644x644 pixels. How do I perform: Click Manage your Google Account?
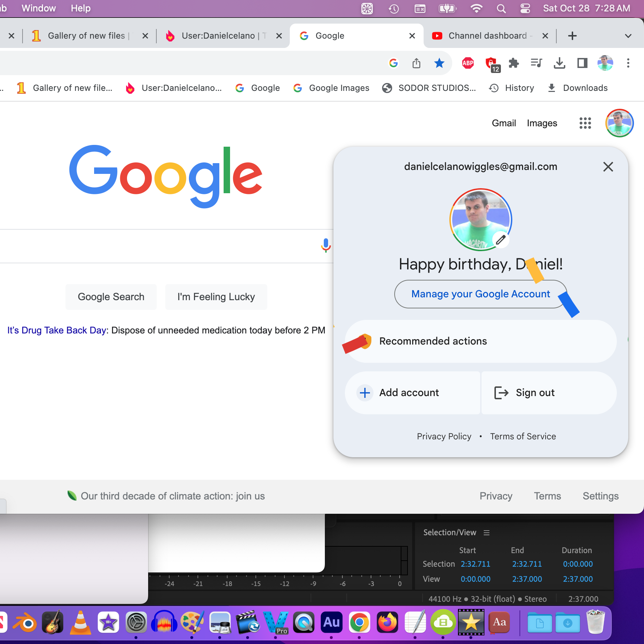pyautogui.click(x=480, y=294)
